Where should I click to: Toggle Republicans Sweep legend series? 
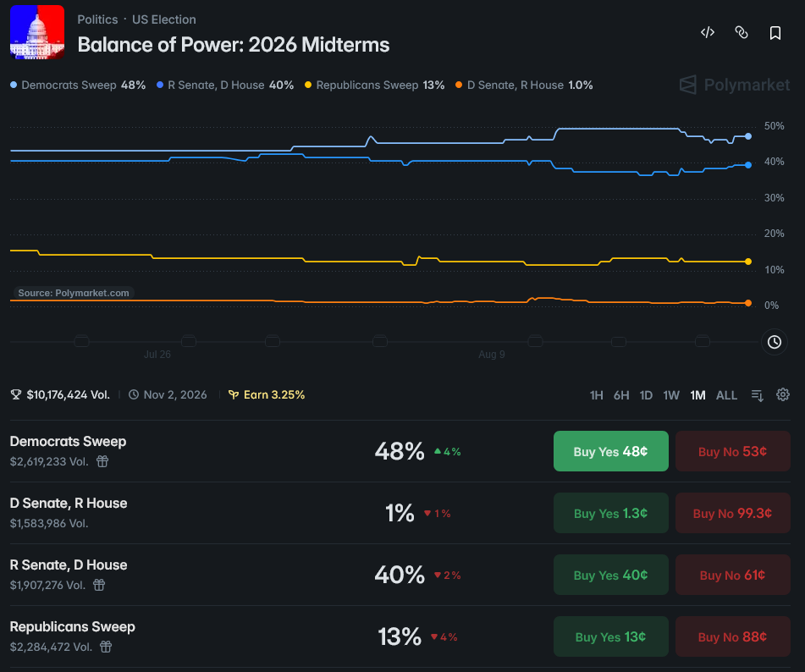pyautogui.click(x=375, y=85)
